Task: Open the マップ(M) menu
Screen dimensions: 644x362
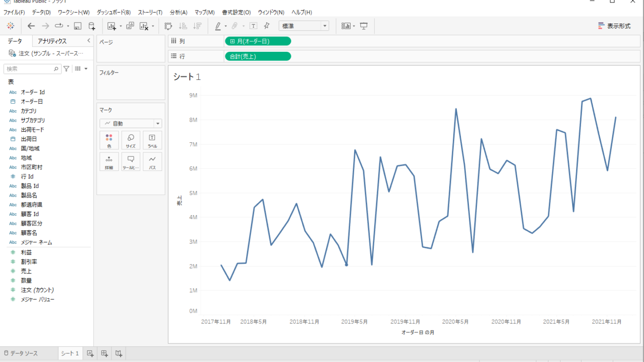Action: [x=204, y=12]
